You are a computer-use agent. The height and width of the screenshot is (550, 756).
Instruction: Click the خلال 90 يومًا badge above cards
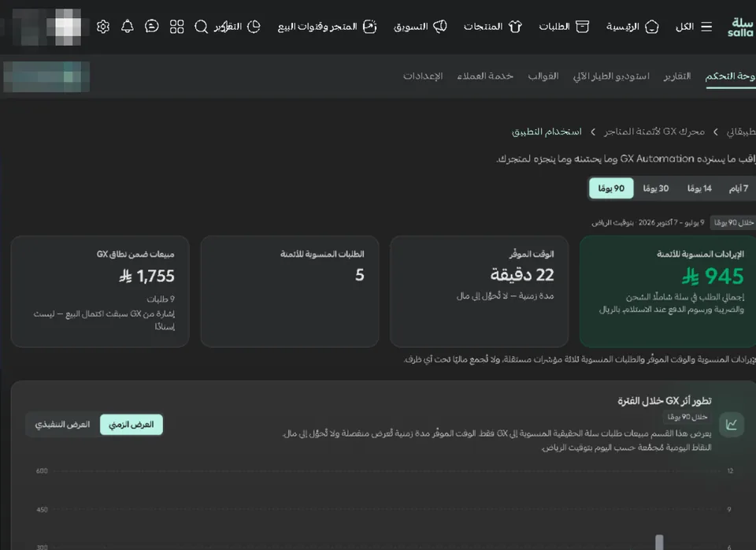point(733,222)
